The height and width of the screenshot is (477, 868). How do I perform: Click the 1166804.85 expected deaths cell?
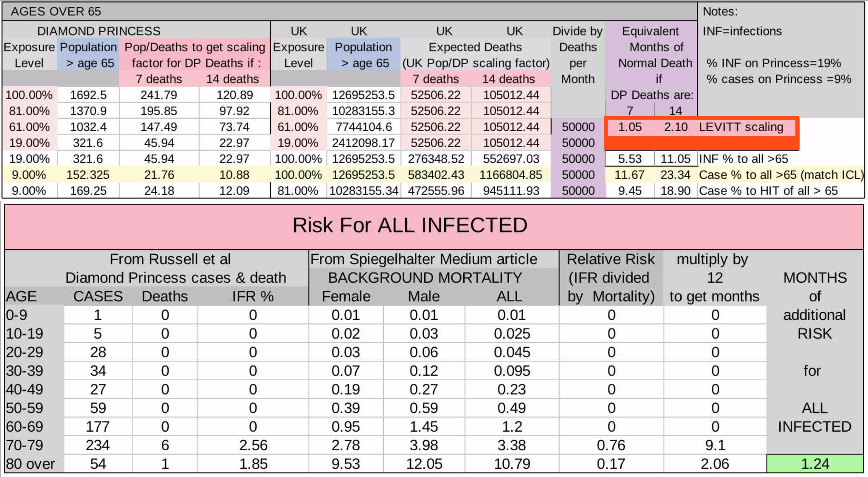(511, 175)
